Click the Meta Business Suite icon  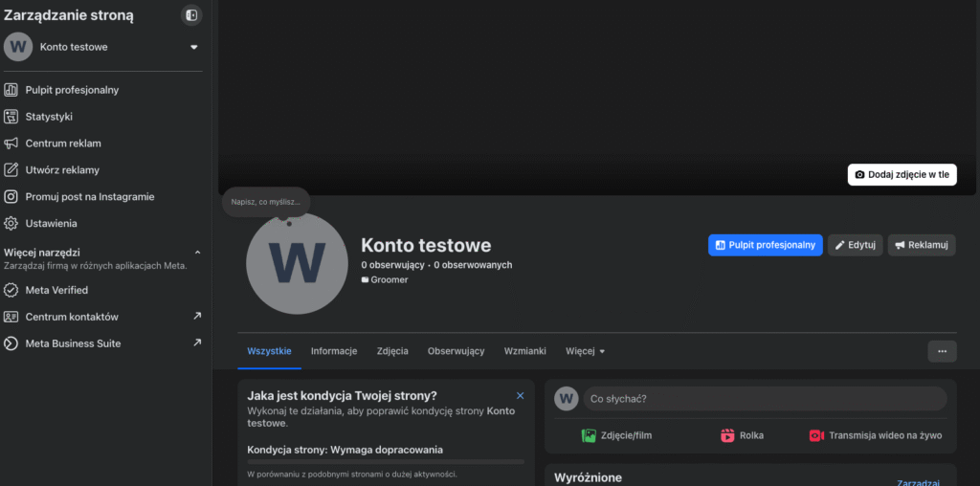click(x=11, y=343)
